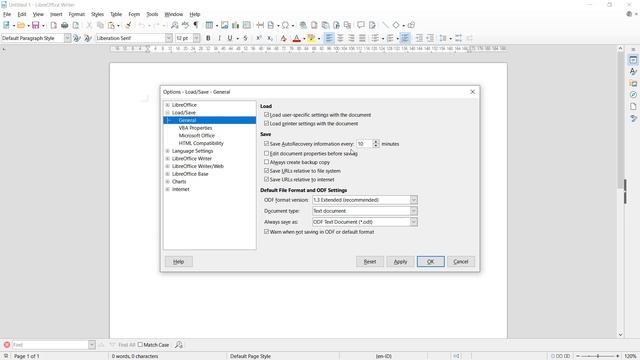
Task: Click the Open document folder icon
Action: click(21, 25)
